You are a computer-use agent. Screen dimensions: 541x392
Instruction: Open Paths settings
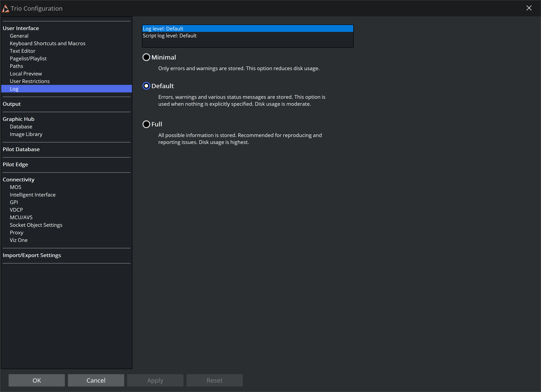(x=16, y=66)
